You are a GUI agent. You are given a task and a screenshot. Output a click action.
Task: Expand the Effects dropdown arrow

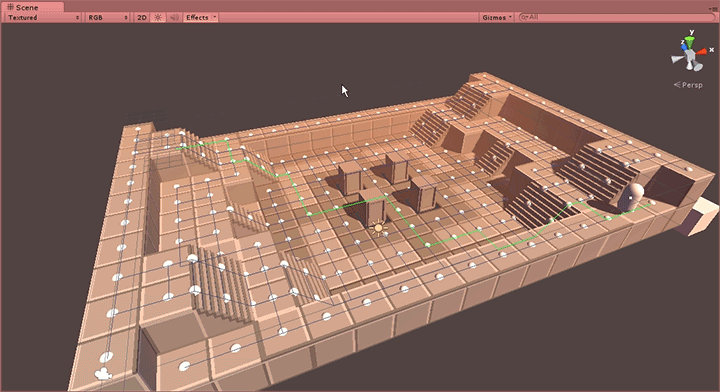pos(214,17)
